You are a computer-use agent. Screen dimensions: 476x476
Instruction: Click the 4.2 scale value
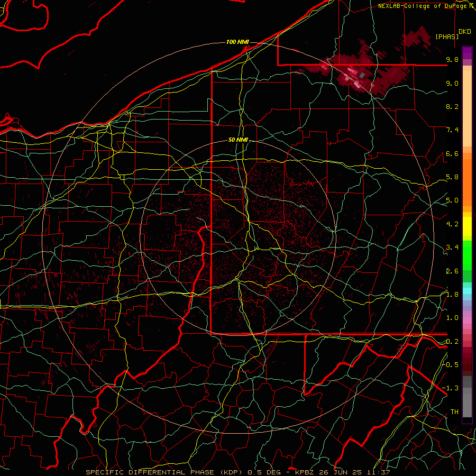click(452, 224)
